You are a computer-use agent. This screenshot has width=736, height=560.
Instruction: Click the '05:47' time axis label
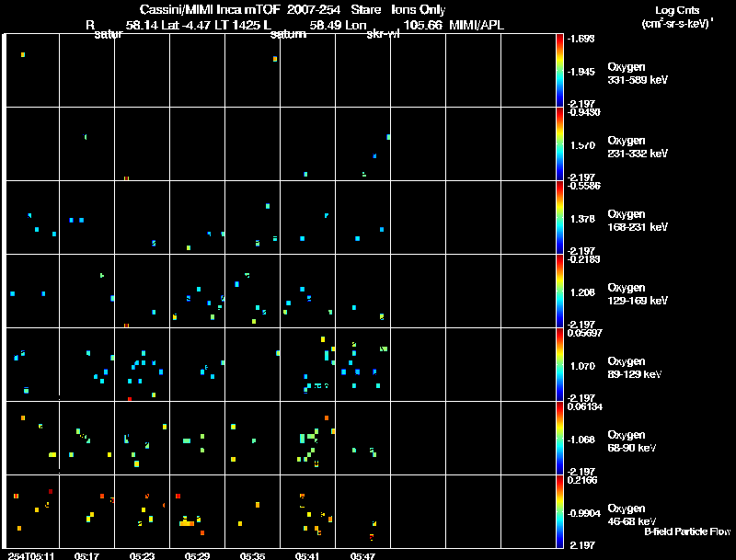[362, 555]
